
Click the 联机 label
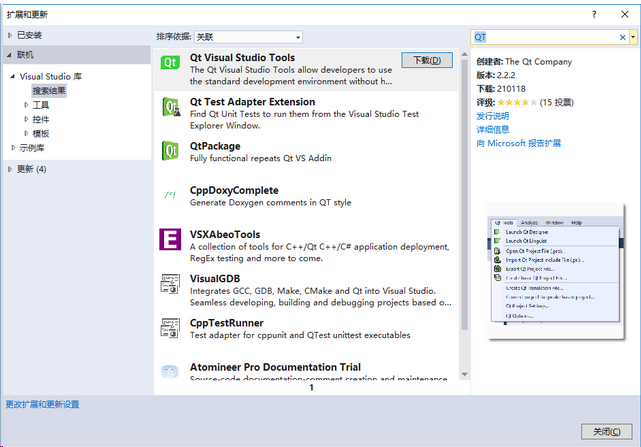coord(25,55)
